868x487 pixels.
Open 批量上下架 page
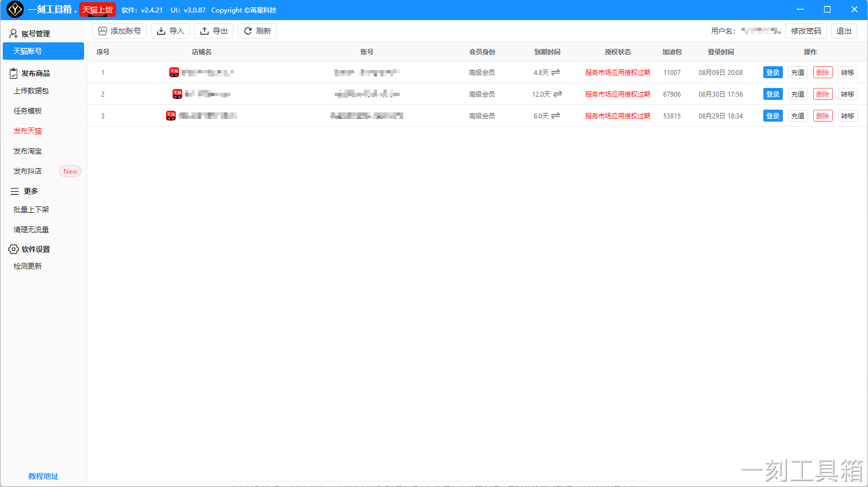[x=31, y=210]
